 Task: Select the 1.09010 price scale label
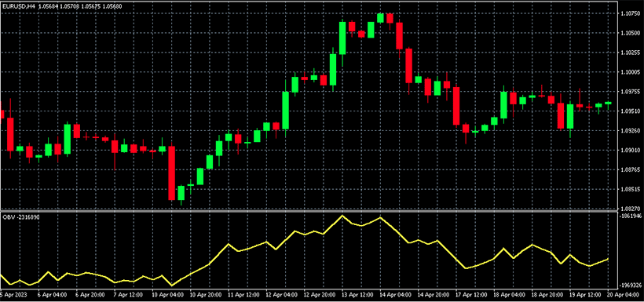(x=631, y=150)
